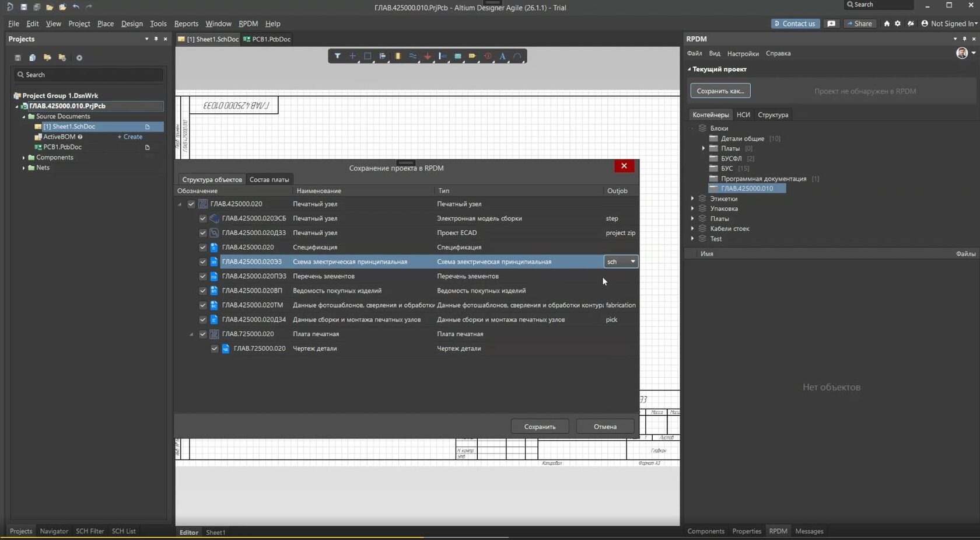
Task: Toggle checkbox for ГЛАВ.425000.020ПЭ3 row
Action: [203, 276]
